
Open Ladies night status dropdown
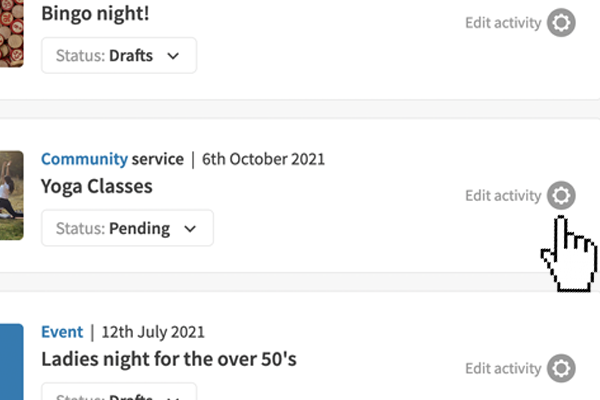(118, 392)
